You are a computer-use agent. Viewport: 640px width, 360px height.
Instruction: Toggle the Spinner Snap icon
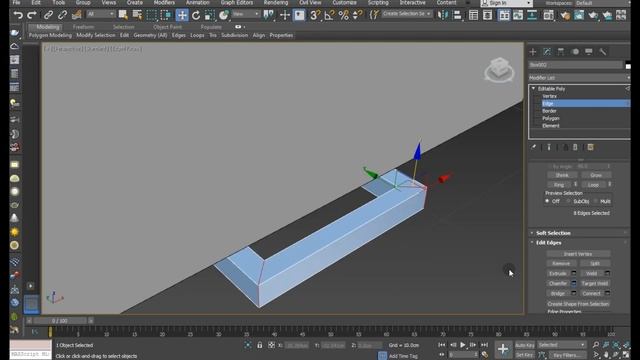click(357, 15)
